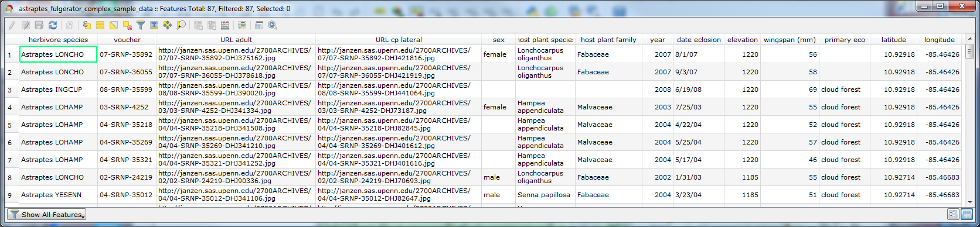Click the URL cp lateral column header
This screenshot has height=227, width=980.
coord(399,40)
